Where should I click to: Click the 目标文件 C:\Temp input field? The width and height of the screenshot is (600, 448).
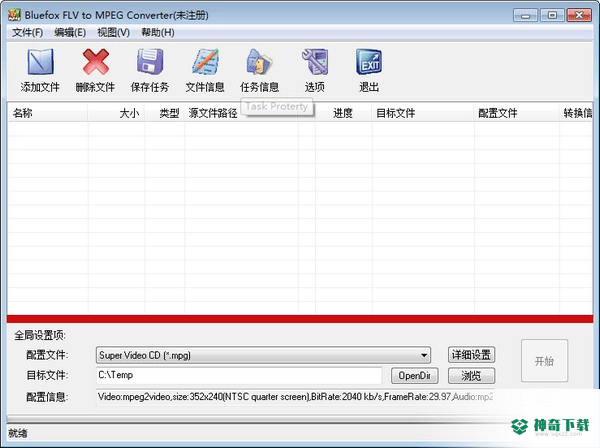coord(239,375)
